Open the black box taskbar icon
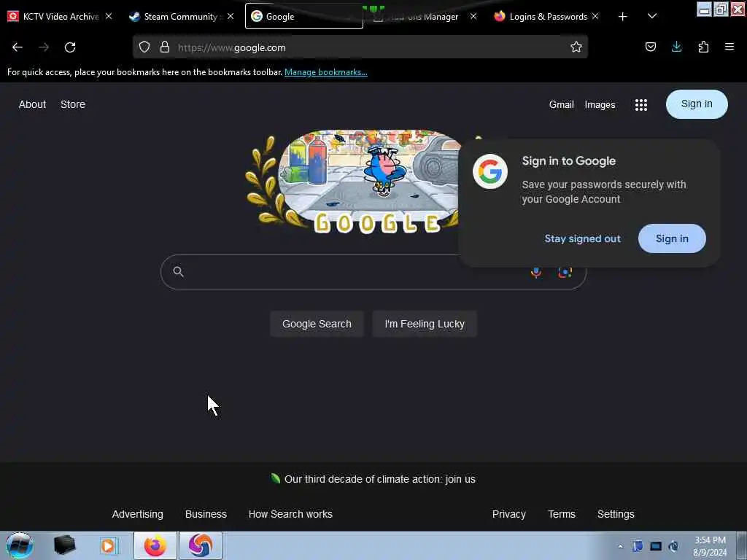Image resolution: width=747 pixels, height=560 pixels. 64,545
